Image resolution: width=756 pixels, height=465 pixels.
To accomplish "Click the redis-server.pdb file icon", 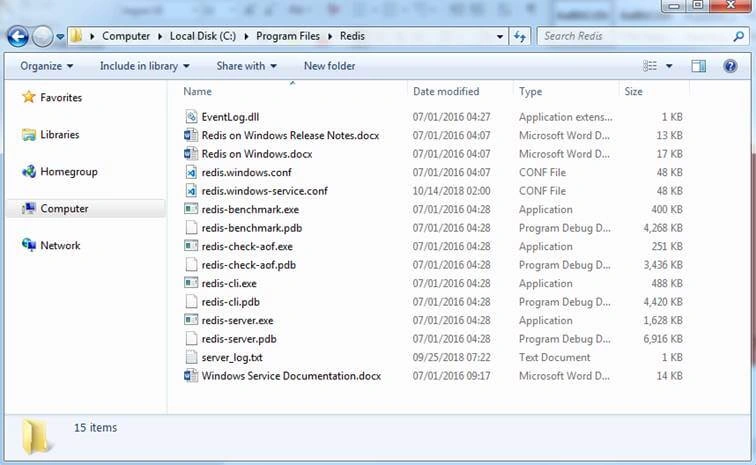I will (x=191, y=339).
